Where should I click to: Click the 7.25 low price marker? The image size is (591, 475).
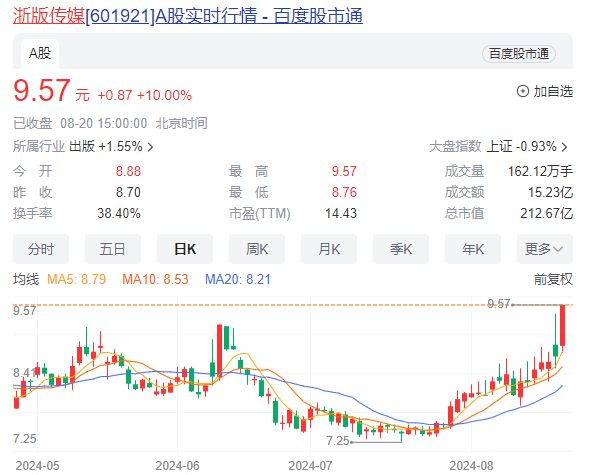pos(338,440)
